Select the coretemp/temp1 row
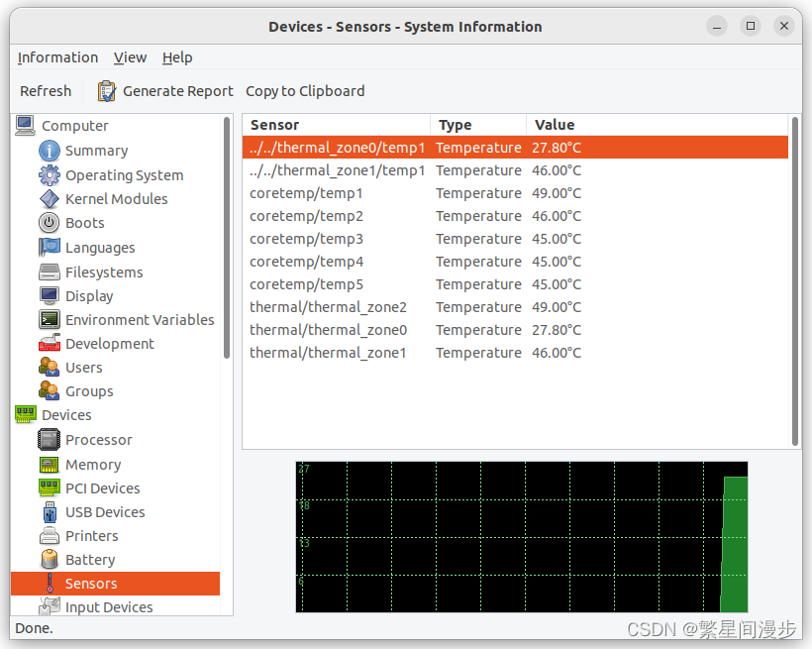812x649 pixels. [x=515, y=193]
